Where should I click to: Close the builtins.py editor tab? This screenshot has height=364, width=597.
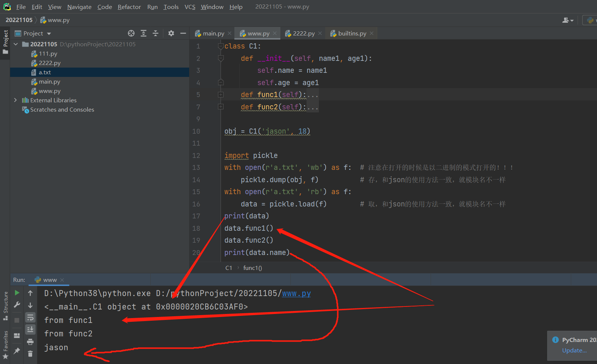(x=372, y=34)
